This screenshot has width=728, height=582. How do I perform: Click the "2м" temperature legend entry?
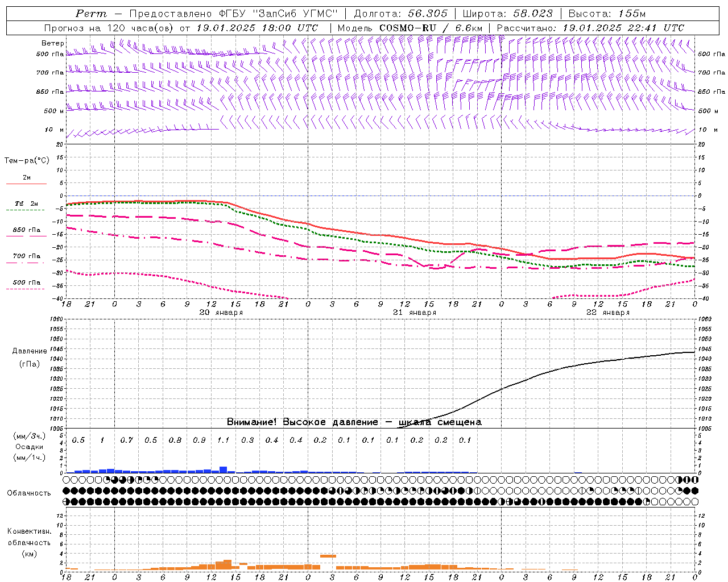coord(27,177)
